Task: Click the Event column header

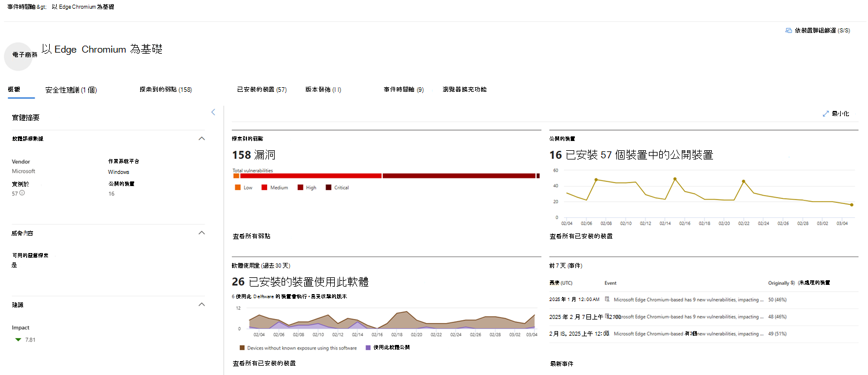Action: point(610,283)
